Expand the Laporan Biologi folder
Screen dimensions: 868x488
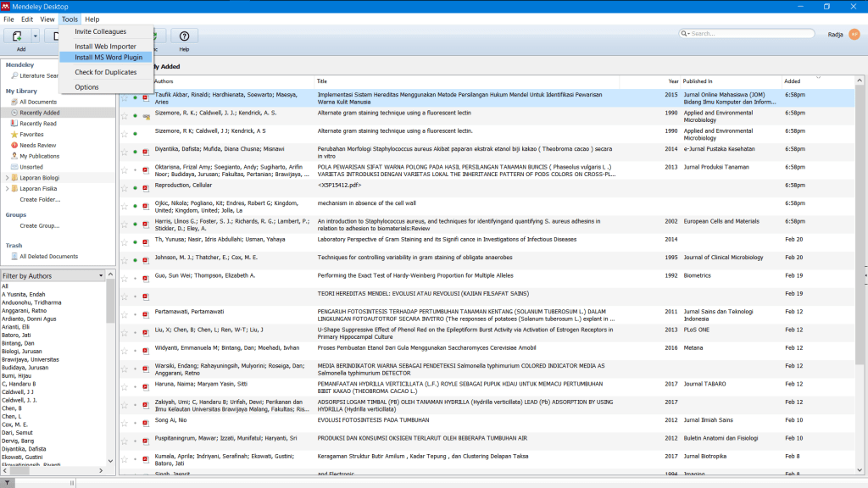click(x=7, y=178)
